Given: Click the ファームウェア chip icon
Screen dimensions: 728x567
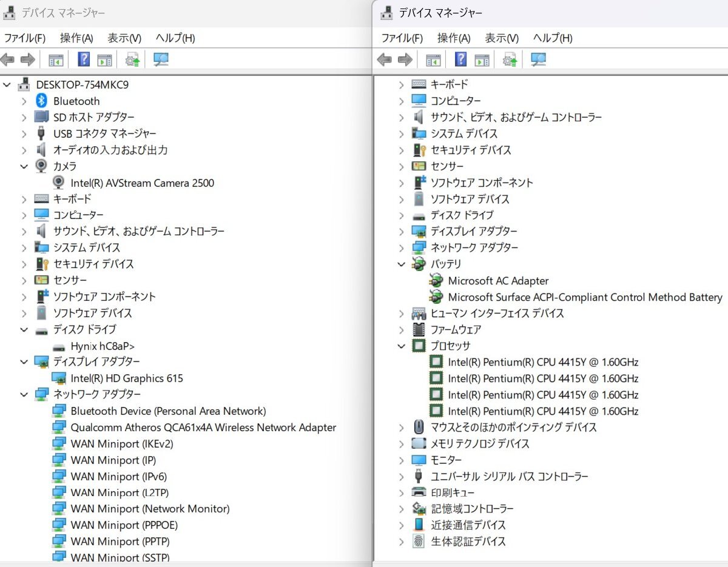Looking at the screenshot, I should click(x=419, y=329).
